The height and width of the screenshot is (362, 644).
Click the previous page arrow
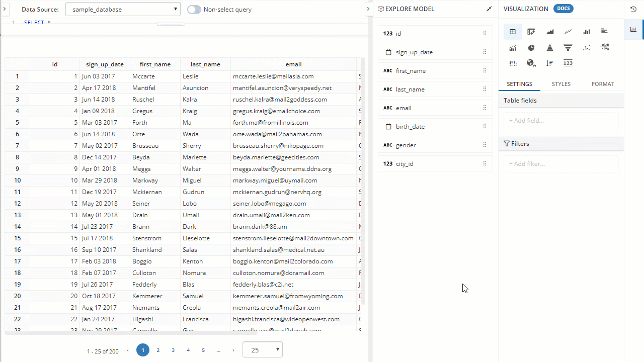[128, 350]
